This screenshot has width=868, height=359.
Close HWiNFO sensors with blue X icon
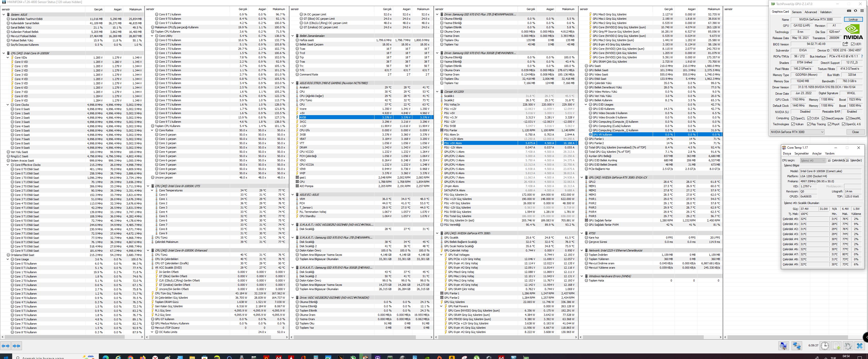pos(860,346)
